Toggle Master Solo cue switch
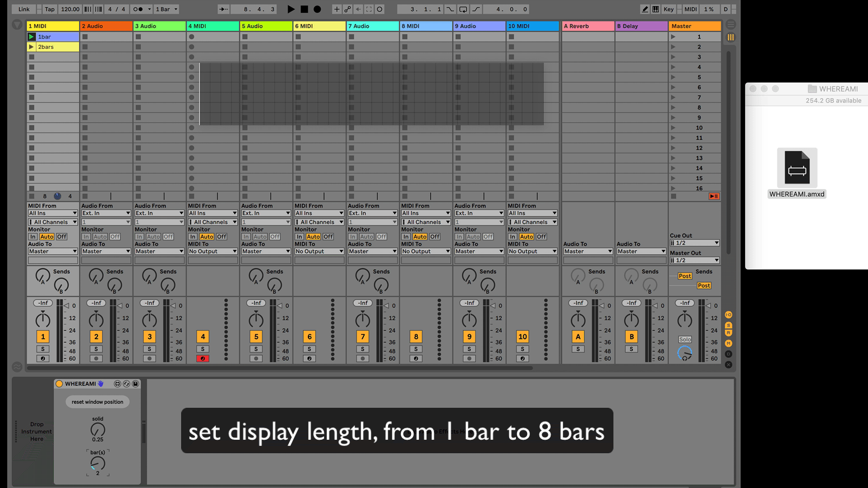The width and height of the screenshot is (868, 488). pyautogui.click(x=685, y=339)
